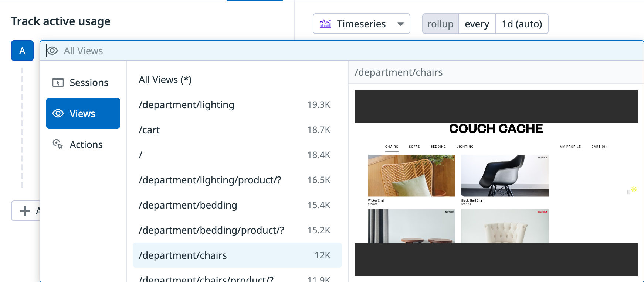Image resolution: width=644 pixels, height=282 pixels.
Task: Click the 19.3K count value
Action: [319, 104]
